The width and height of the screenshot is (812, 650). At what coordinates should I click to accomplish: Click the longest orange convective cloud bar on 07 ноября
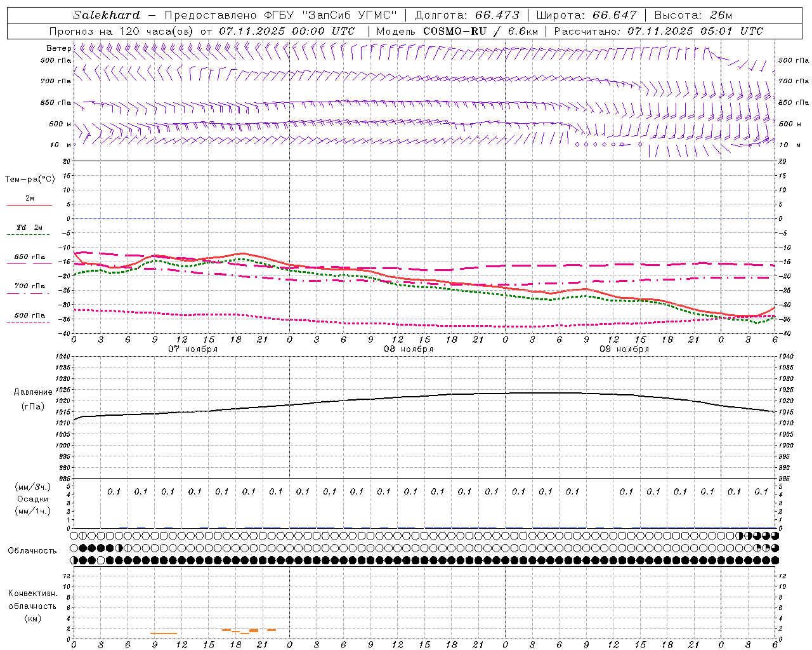(164, 633)
